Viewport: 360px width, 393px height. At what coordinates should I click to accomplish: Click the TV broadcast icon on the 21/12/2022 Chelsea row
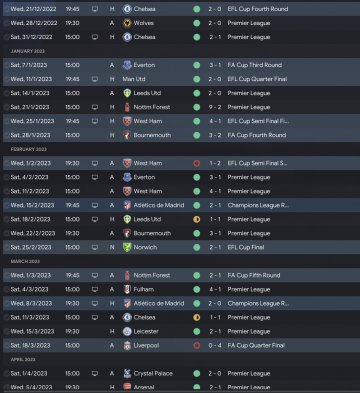pos(95,9)
